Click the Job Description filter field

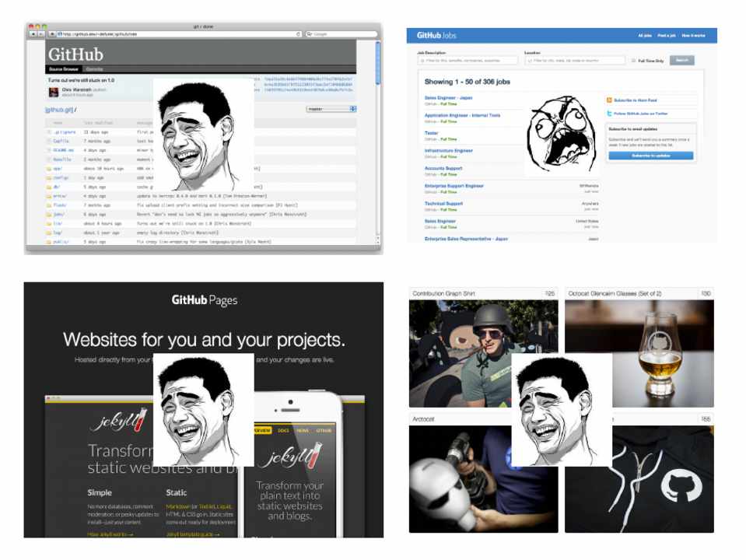click(467, 61)
